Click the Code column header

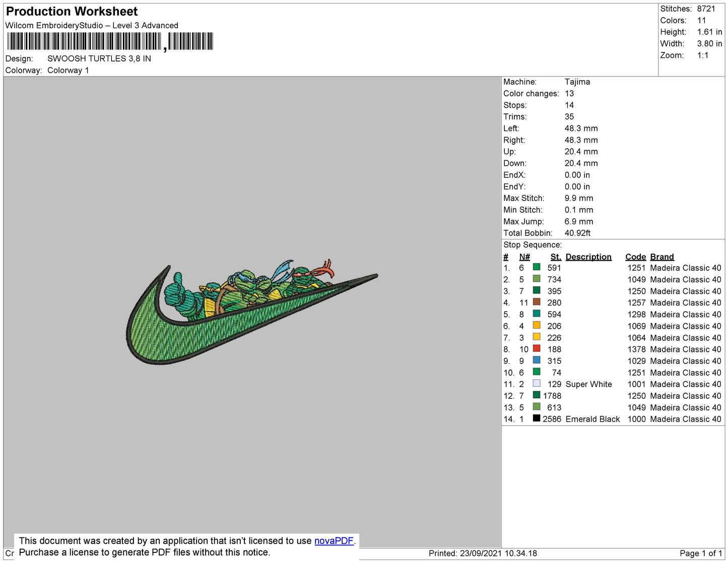click(x=635, y=257)
